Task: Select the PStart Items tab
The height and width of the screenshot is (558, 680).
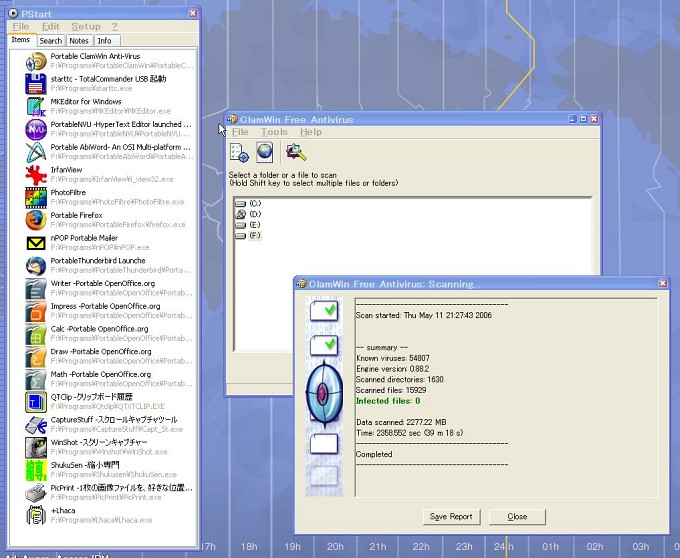Action: [21, 40]
